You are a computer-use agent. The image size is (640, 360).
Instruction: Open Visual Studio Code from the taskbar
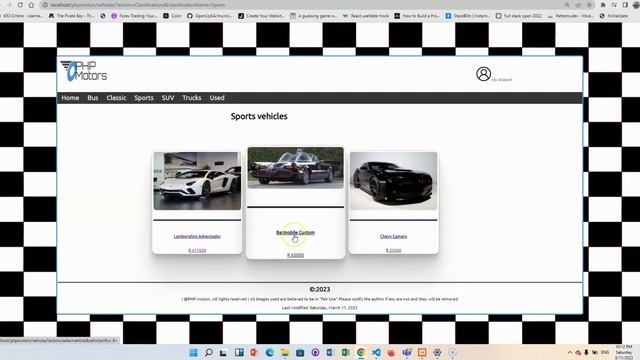tap(376, 352)
